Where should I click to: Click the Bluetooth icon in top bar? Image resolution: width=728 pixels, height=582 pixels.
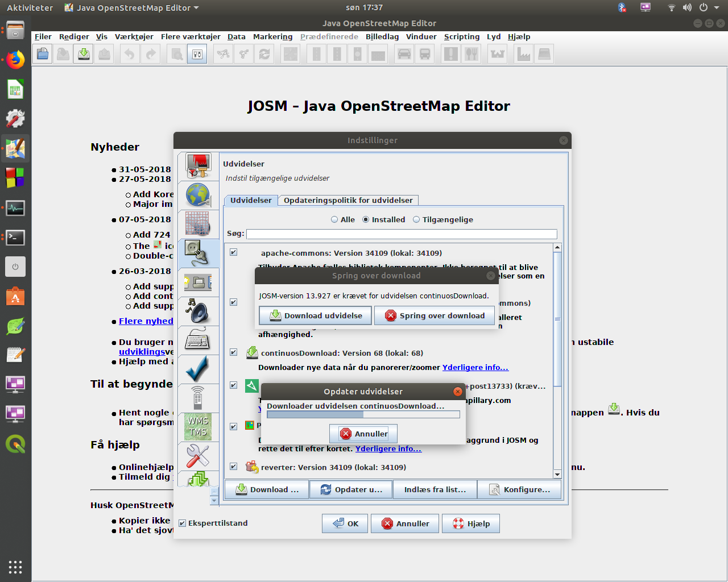coord(622,7)
